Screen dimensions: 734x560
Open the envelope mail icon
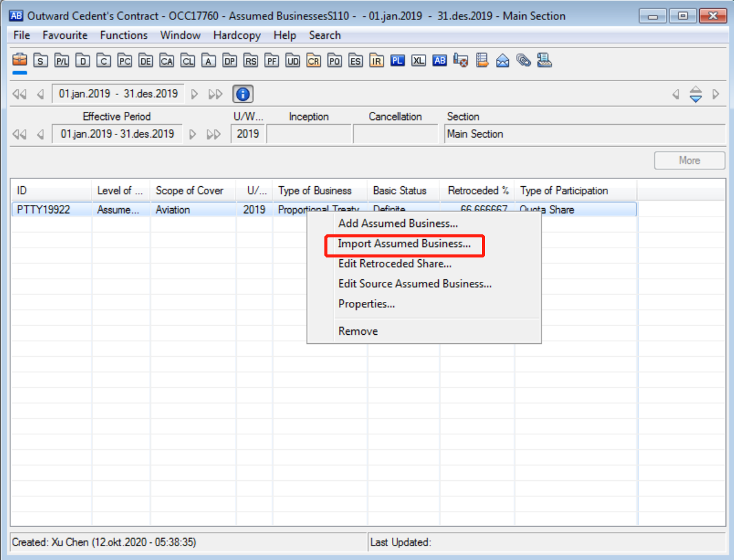pyautogui.click(x=502, y=61)
